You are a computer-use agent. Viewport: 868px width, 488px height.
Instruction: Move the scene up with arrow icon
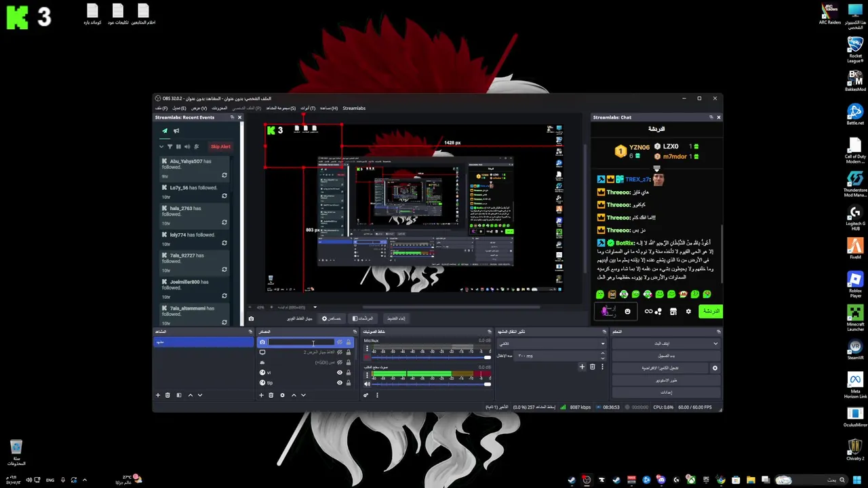(190, 395)
